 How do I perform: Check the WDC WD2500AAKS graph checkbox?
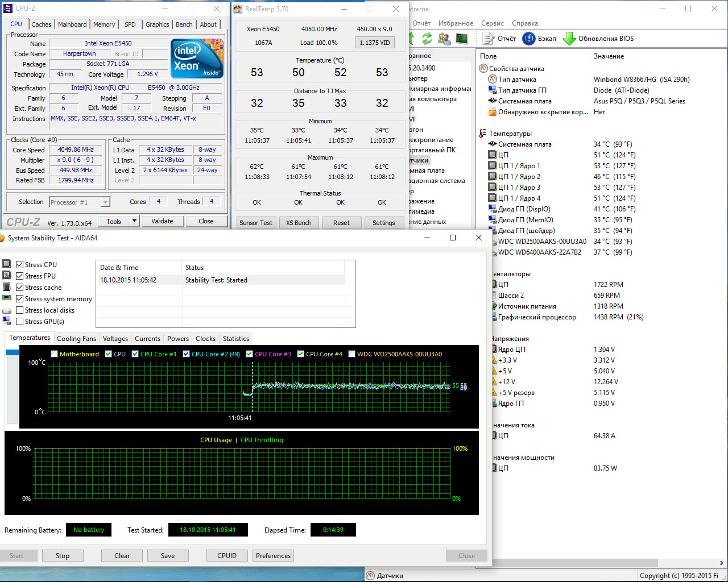352,354
